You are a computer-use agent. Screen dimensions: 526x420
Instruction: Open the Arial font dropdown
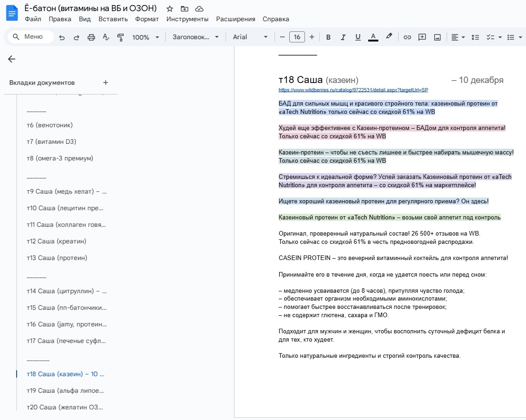pos(250,37)
